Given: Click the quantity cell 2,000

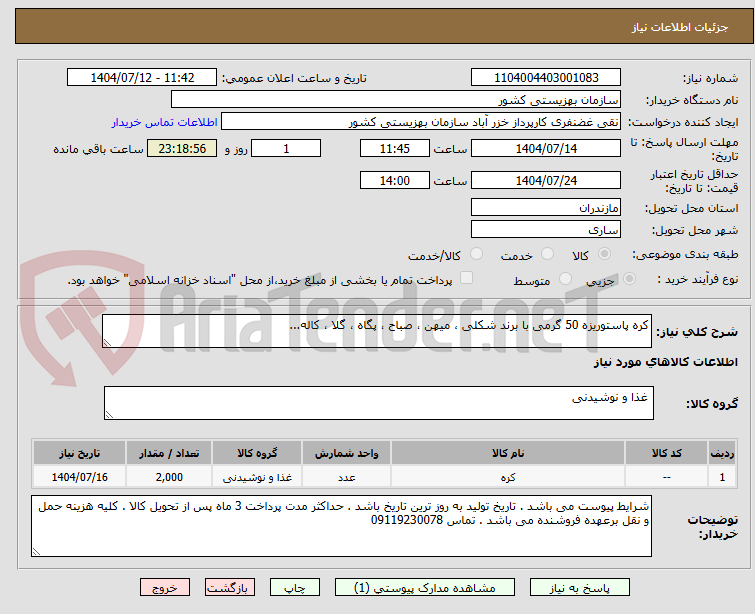Looking at the screenshot, I should pyautogui.click(x=169, y=477).
